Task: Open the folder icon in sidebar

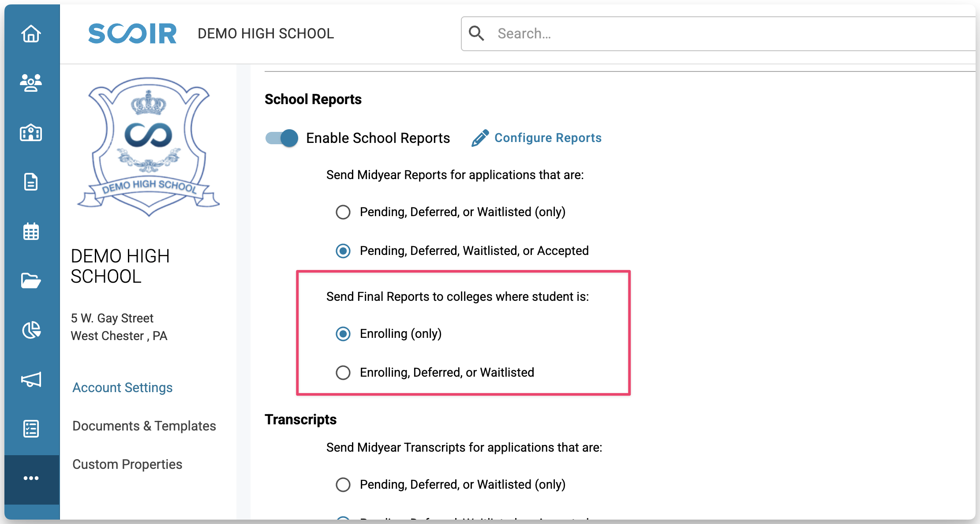Action: click(x=31, y=281)
